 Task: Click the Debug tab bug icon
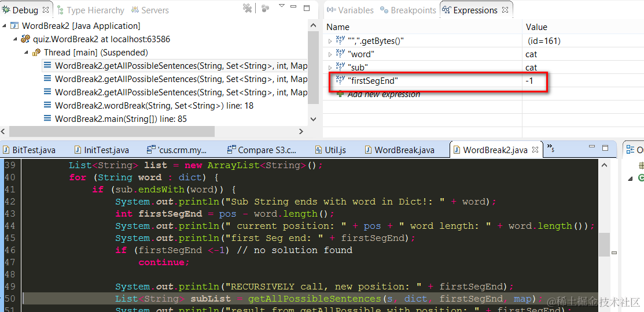click(6, 9)
